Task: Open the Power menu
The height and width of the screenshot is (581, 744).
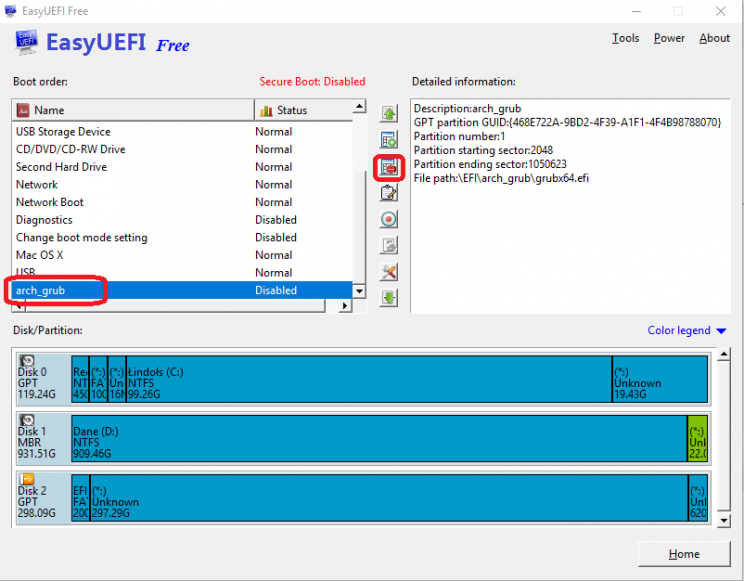Action: (x=669, y=38)
